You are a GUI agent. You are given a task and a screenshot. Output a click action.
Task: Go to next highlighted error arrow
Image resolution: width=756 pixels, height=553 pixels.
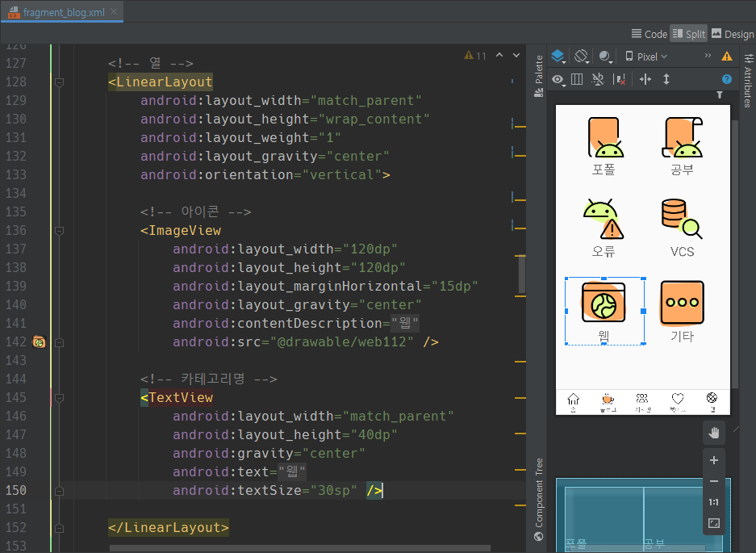pyautogui.click(x=516, y=55)
